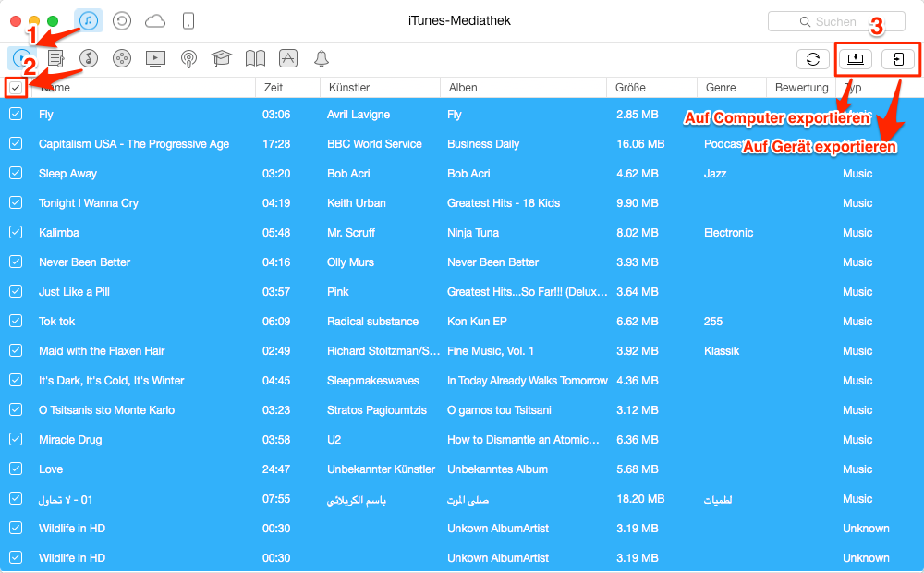
Task: Click album 'Kon Kun EP'
Action: 477,322
